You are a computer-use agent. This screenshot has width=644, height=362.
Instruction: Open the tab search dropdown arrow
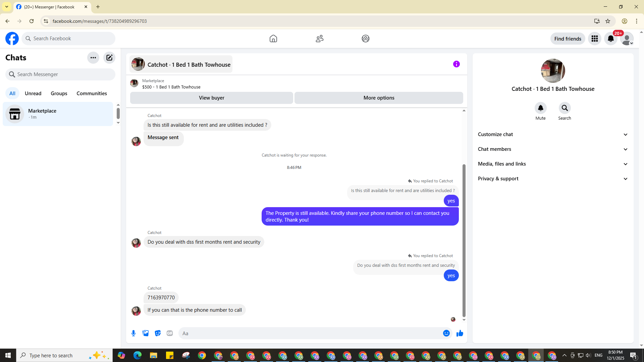click(6, 7)
